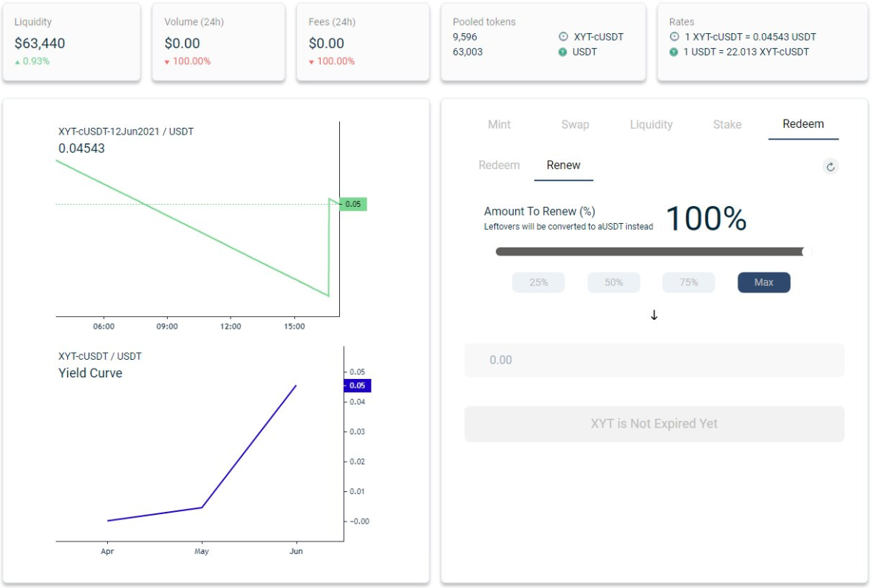
Task: Click the blue 0.05 yield curve label
Action: (357, 386)
